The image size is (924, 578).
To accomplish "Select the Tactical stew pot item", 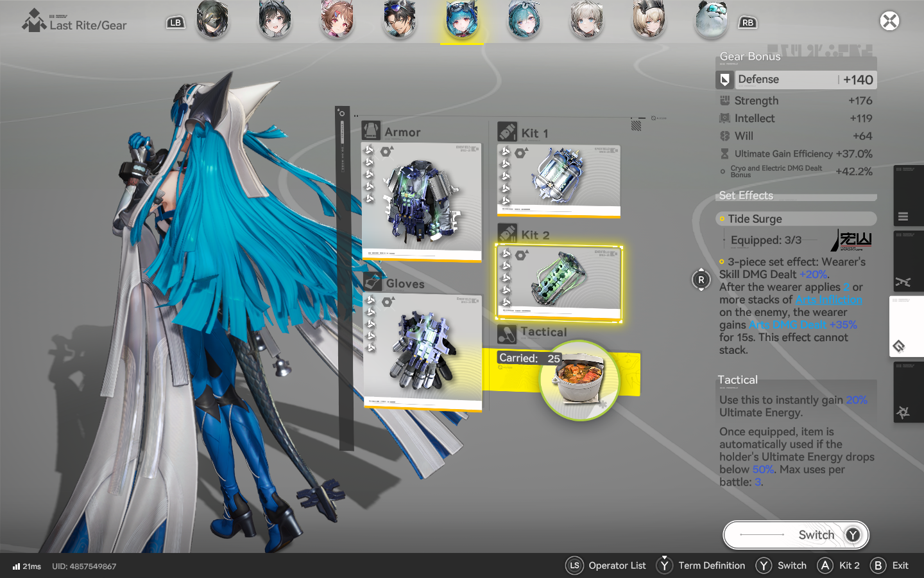I will coord(579,380).
